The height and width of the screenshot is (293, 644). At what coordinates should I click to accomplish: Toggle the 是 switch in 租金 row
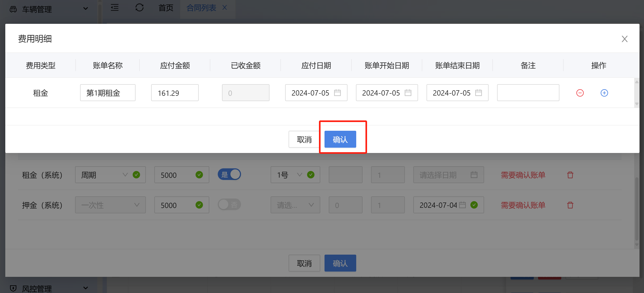229,174
